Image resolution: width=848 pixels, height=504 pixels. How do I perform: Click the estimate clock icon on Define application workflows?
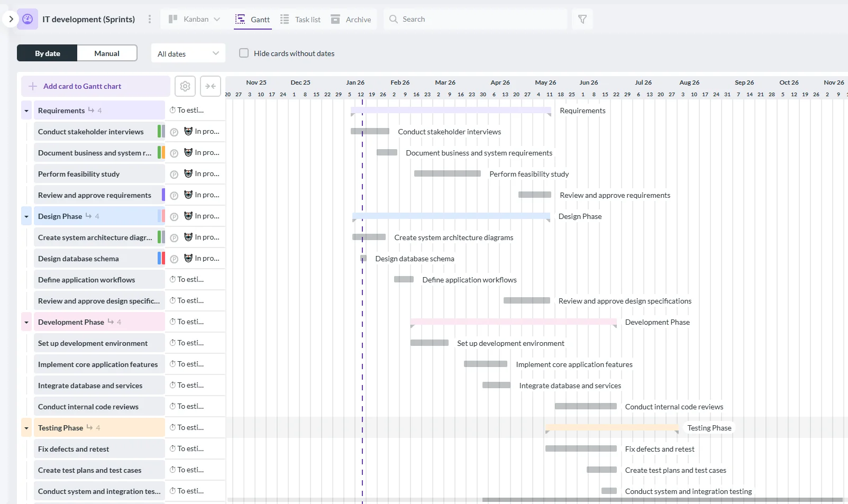(x=172, y=279)
